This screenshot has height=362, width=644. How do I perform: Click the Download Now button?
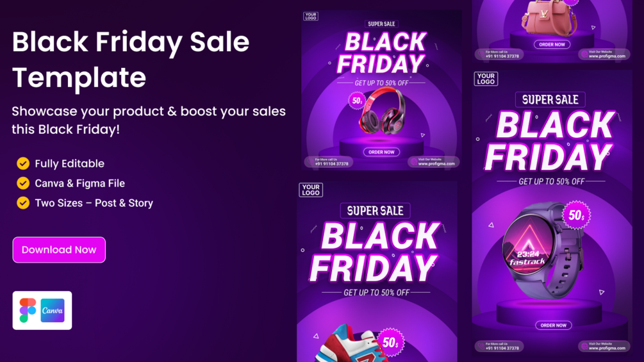tap(59, 249)
